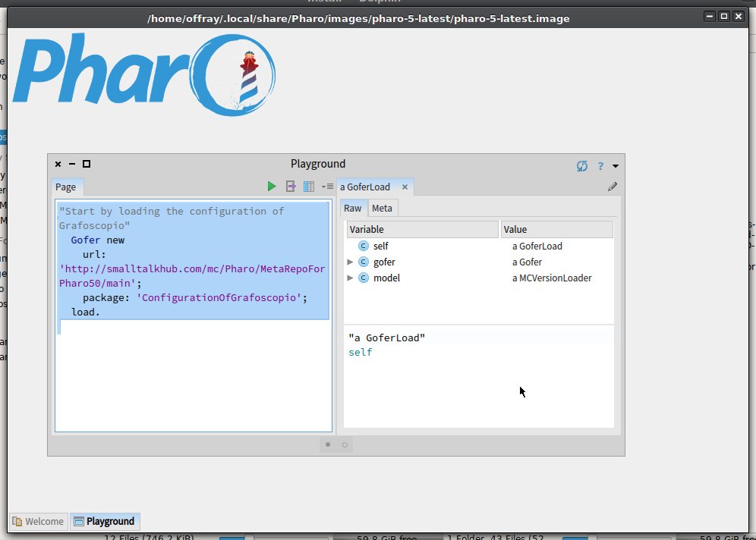This screenshot has height=540, width=756.
Task: Switch to the Meta tab
Action: pos(382,208)
